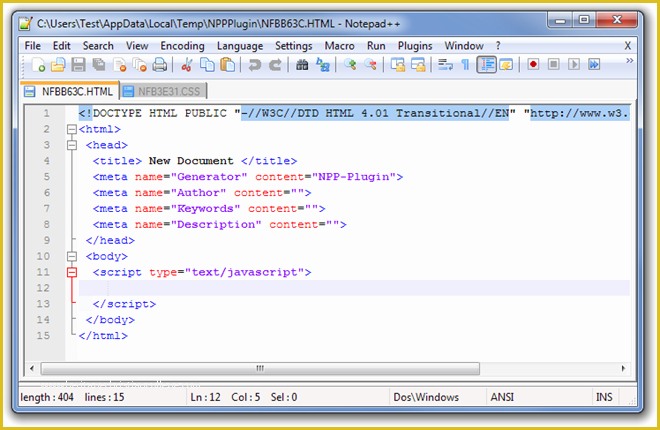This screenshot has height=430, width=660.
Task: Start macro recording with the red record icon
Action: 534,65
